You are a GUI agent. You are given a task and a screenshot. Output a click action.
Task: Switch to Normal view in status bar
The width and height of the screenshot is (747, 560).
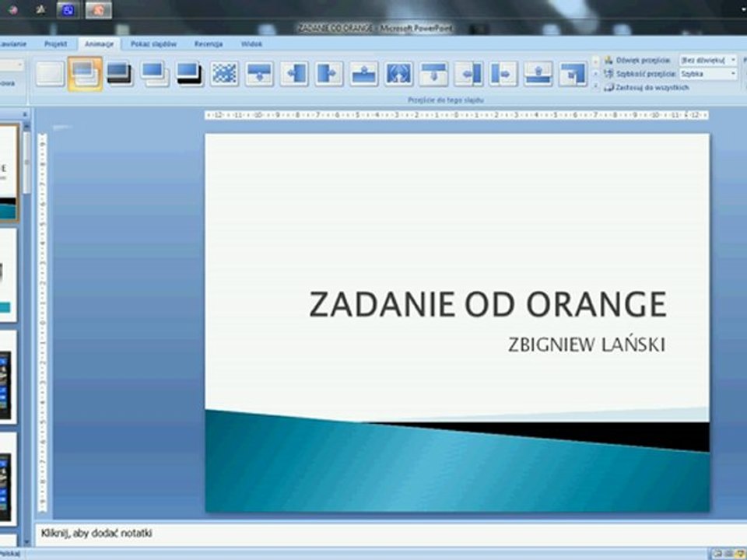click(x=716, y=554)
